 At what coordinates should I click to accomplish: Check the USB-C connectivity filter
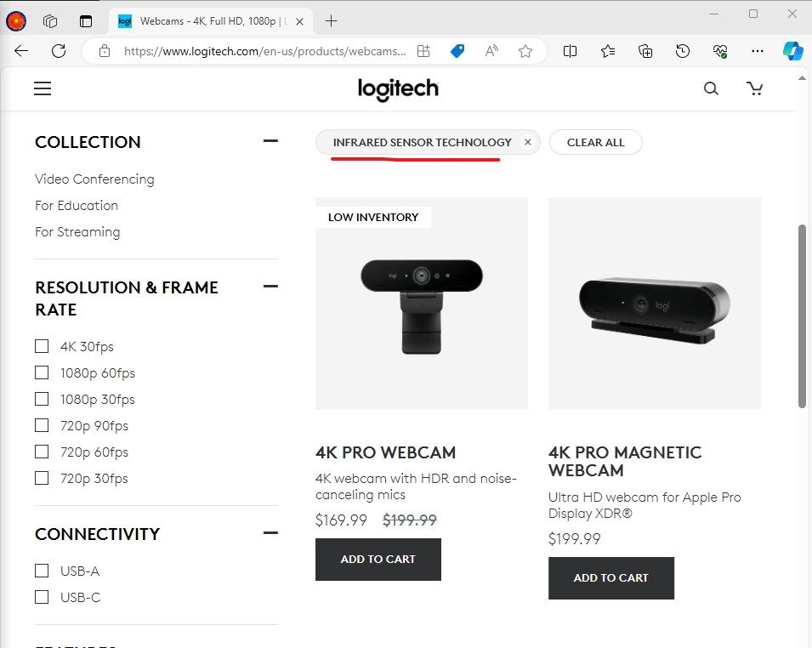[42, 597]
